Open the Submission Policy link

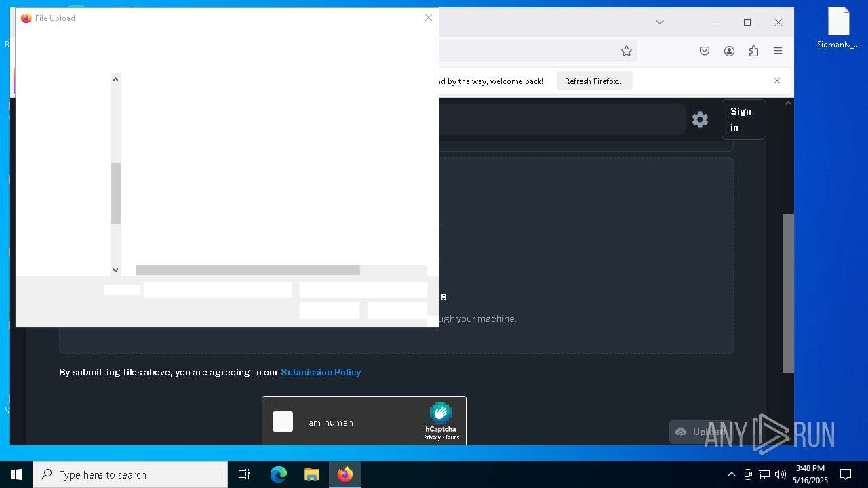pos(321,372)
